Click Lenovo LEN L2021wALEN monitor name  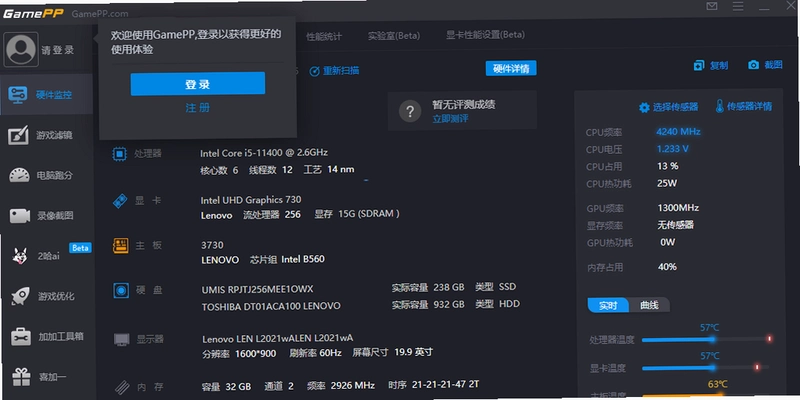[278, 338]
